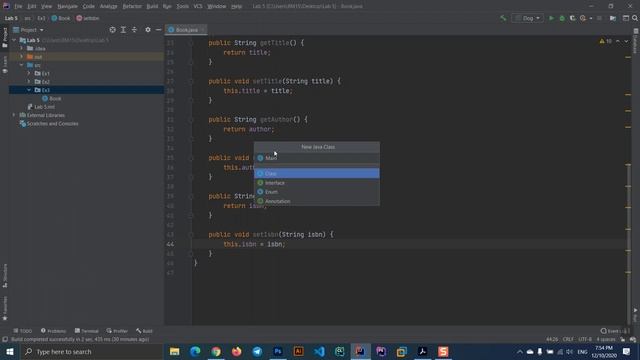Click Collapse All icon in Project panel

pos(134,30)
